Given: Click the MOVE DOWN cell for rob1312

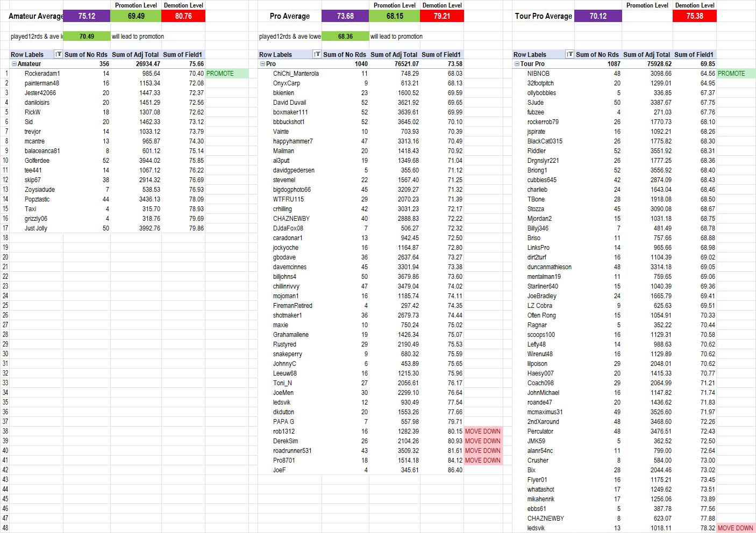Looking at the screenshot, I should (x=482, y=431).
